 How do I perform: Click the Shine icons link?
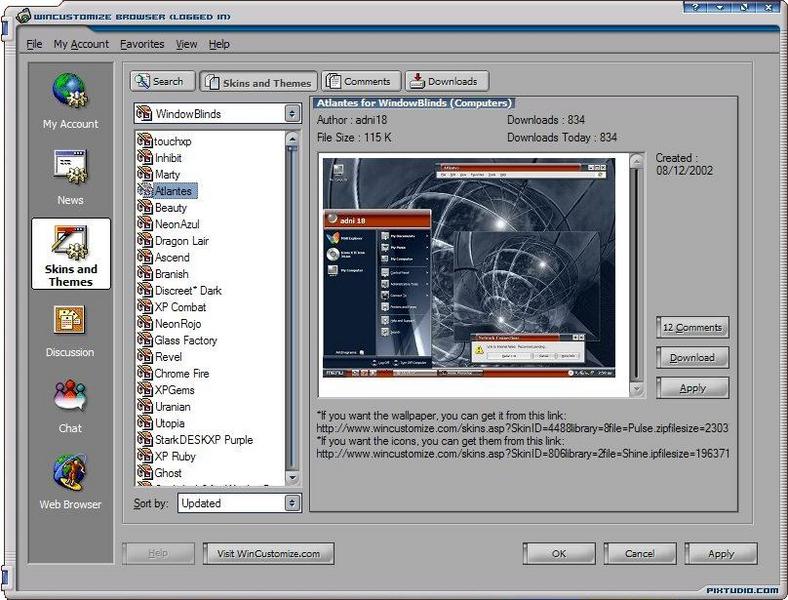pyautogui.click(x=523, y=453)
